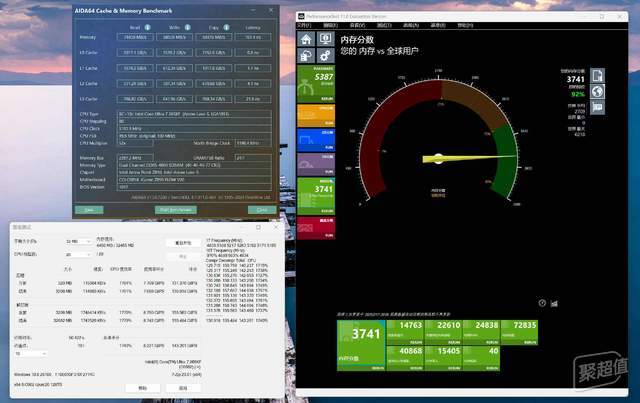Click the Close button in AIDA64
Viewport: 640px width, 403px height.
click(x=262, y=209)
